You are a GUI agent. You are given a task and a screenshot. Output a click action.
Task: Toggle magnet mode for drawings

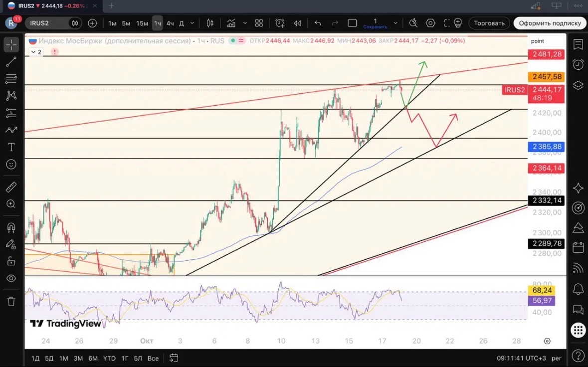[x=11, y=227]
